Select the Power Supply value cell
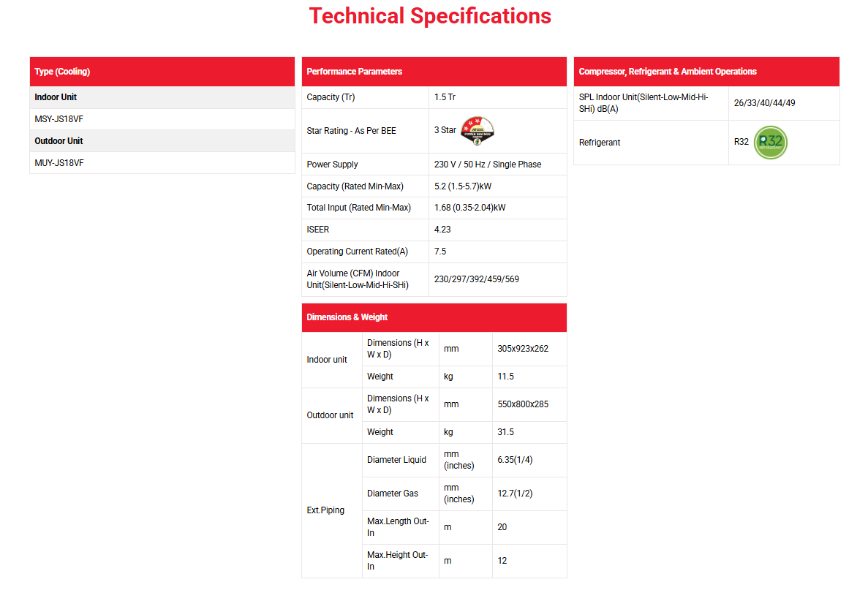868x601 pixels. [488, 165]
